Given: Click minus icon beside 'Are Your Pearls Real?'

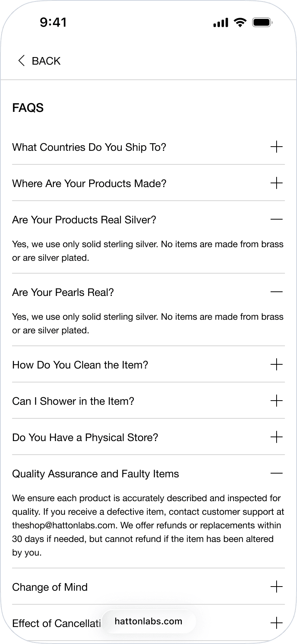Looking at the screenshot, I should [277, 292].
